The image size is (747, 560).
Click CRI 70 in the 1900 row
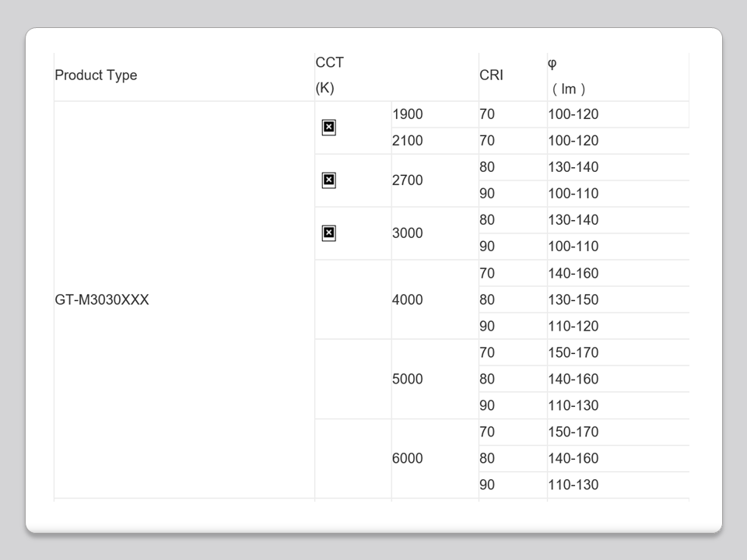(x=487, y=114)
